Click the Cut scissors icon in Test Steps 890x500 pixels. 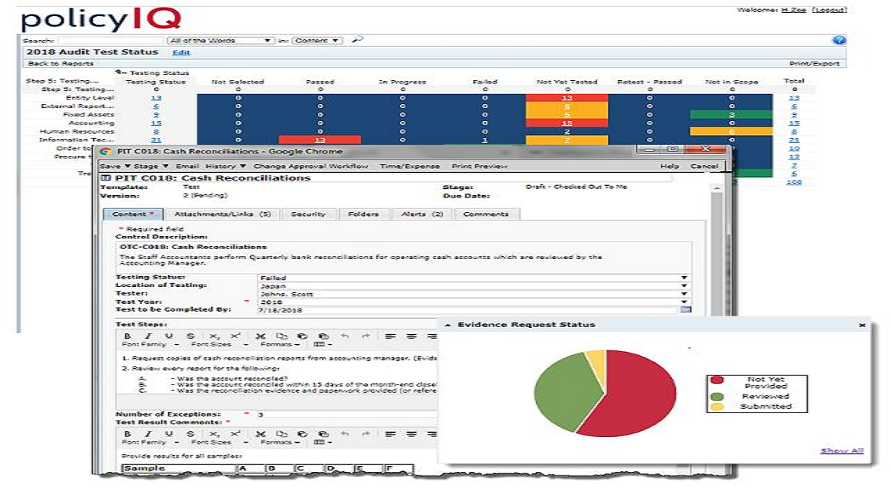coord(259,336)
